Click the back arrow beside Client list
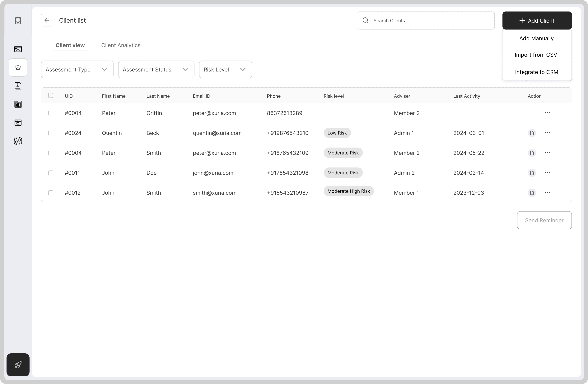Image resolution: width=588 pixels, height=384 pixels. click(x=47, y=21)
